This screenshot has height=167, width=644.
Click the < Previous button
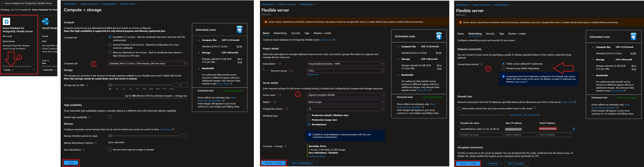[x=492, y=163]
